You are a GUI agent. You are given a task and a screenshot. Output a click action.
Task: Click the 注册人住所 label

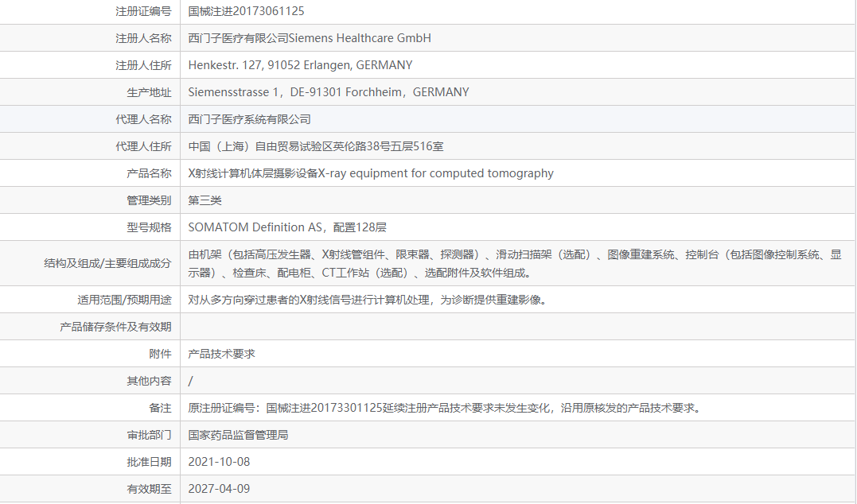pos(143,65)
